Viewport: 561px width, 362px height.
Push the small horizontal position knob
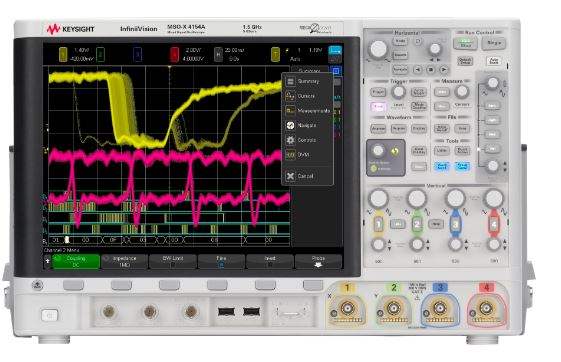point(435,48)
